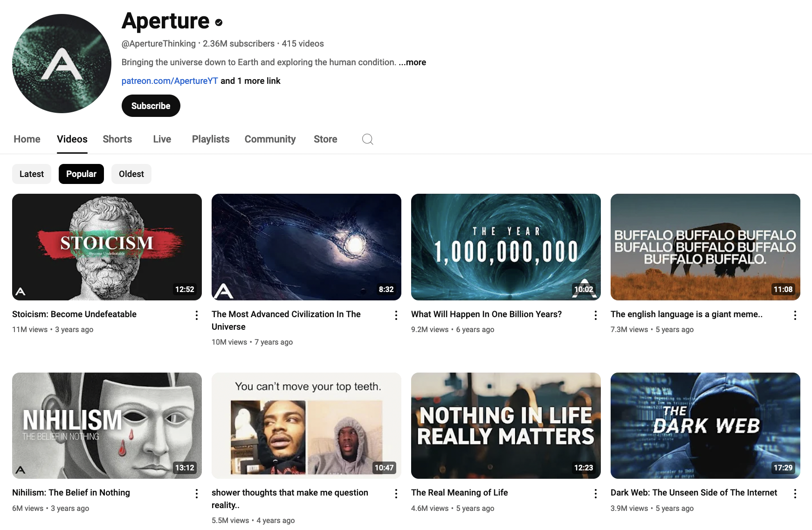Open options menu for Stoicism: Become Undefeatable
This screenshot has width=812, height=530.
tap(197, 315)
